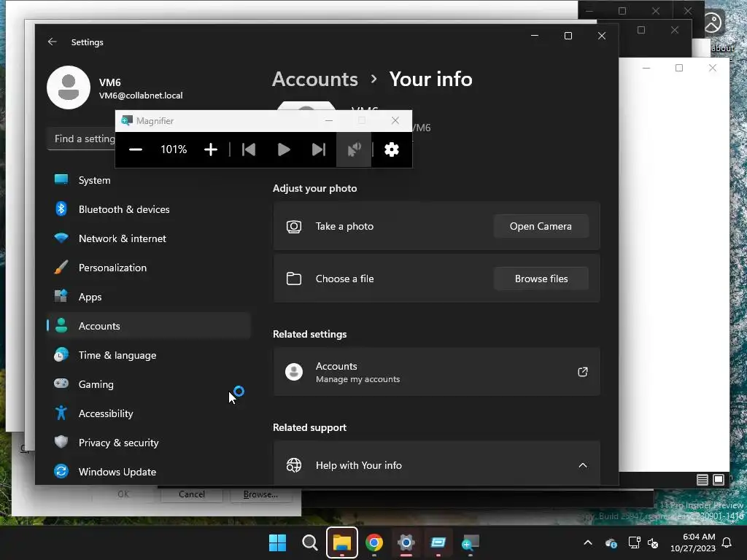Screen dimensions: 747x560
Task: Open Manage my accounts link row
Action: click(436, 372)
